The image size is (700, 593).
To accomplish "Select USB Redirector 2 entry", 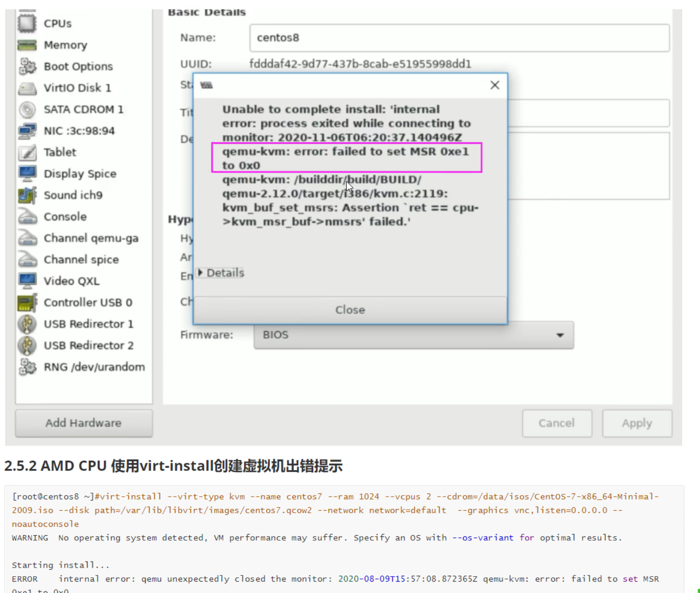I will 89,346.
